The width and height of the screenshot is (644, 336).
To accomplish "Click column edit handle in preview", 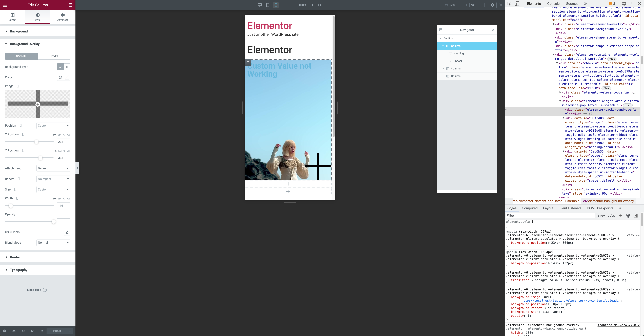I will coord(248,63).
